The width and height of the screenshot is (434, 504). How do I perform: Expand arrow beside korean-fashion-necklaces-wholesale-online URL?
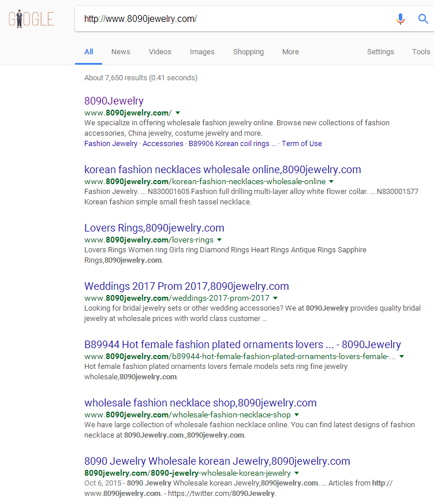click(331, 182)
